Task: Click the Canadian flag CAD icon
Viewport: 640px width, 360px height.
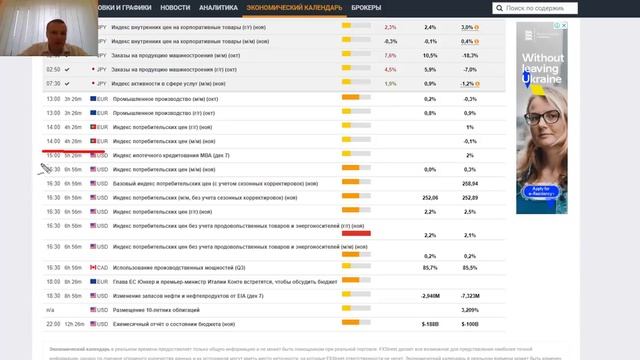Action: click(x=93, y=267)
